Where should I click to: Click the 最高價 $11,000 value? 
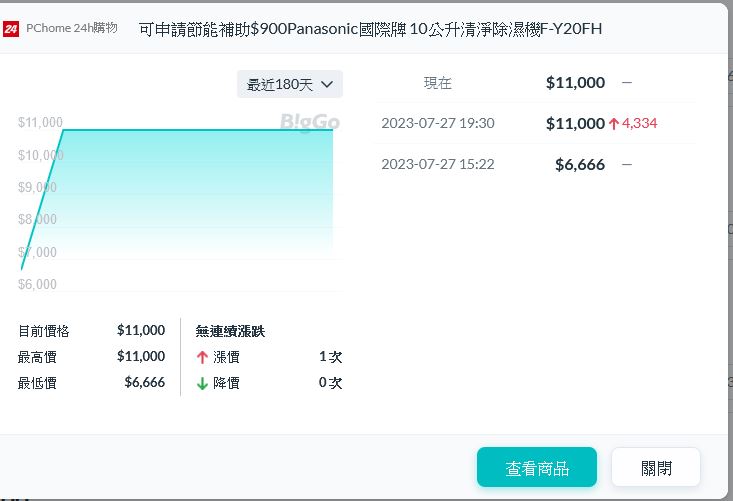coord(140,356)
